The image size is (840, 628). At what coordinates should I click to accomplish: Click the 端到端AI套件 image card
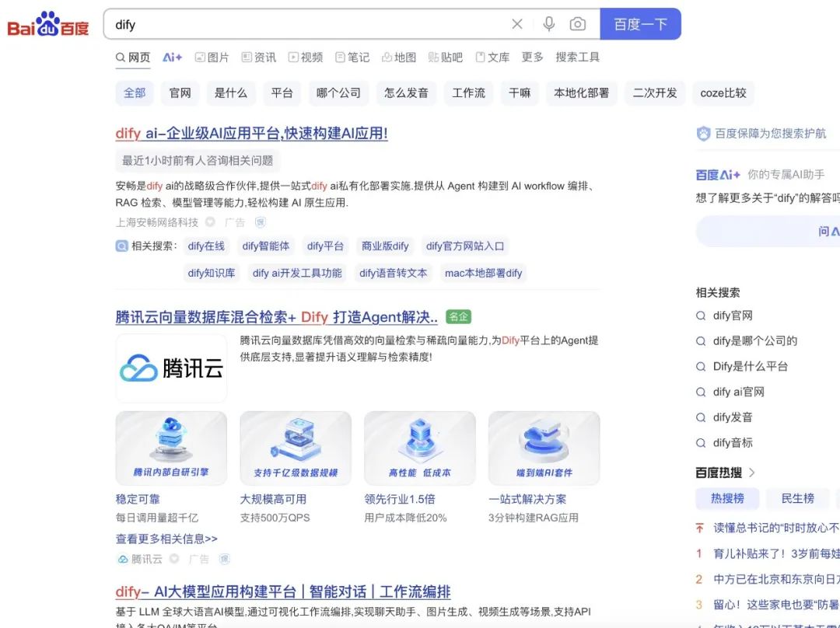tap(544, 448)
